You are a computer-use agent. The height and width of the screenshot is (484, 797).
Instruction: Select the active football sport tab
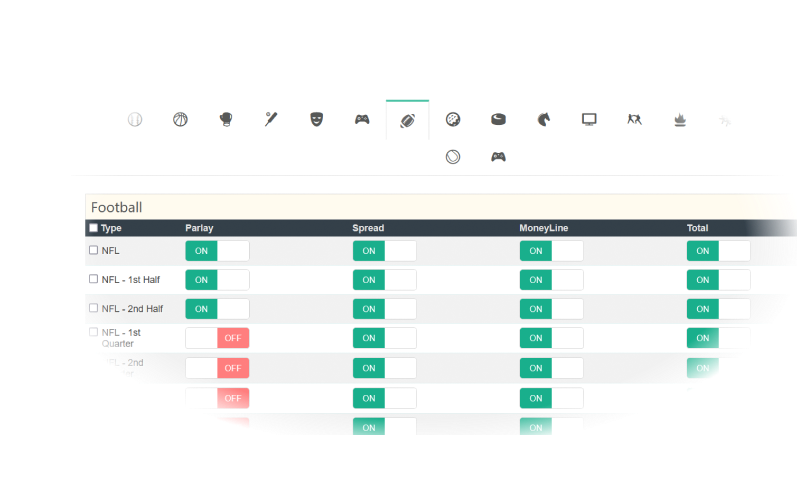click(408, 120)
